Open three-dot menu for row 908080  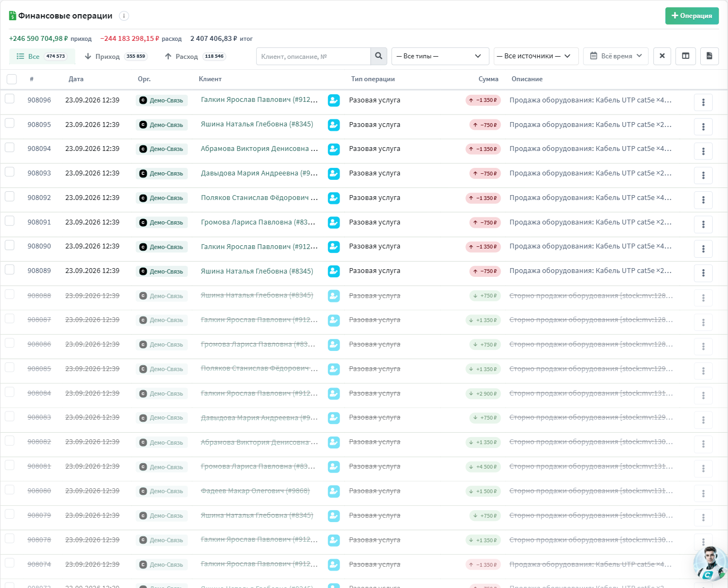pyautogui.click(x=703, y=493)
